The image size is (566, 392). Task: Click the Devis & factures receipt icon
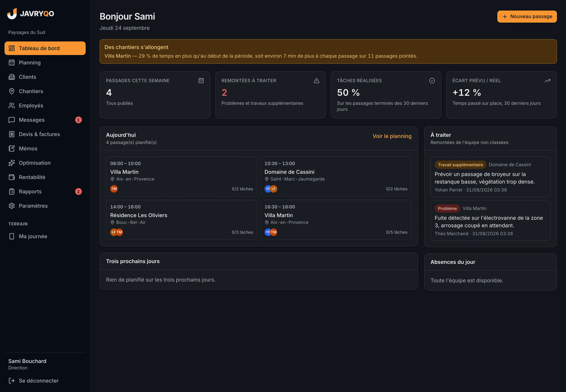point(12,134)
